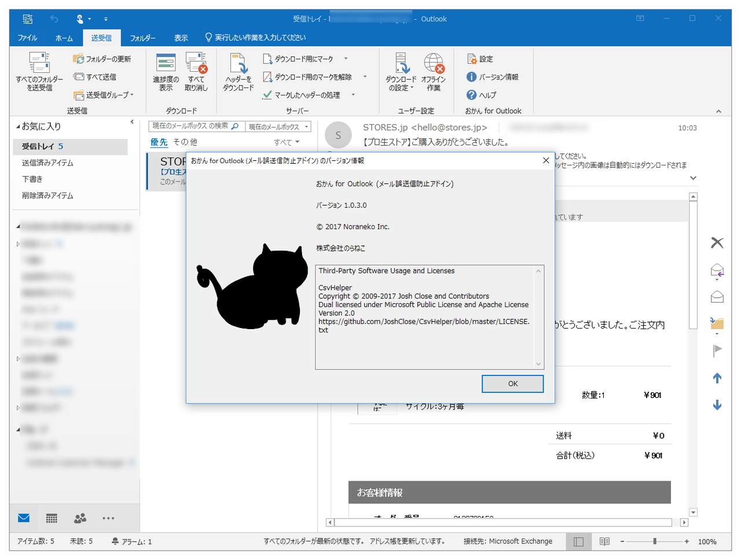The image size is (741, 560).
Task: Switch to the ファイル tab
Action: pyautogui.click(x=27, y=38)
